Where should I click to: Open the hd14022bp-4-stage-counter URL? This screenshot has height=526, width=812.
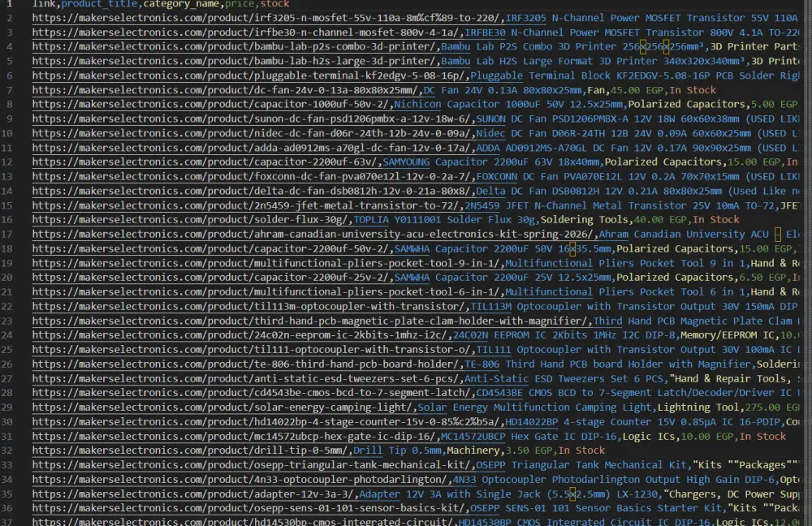pos(268,422)
